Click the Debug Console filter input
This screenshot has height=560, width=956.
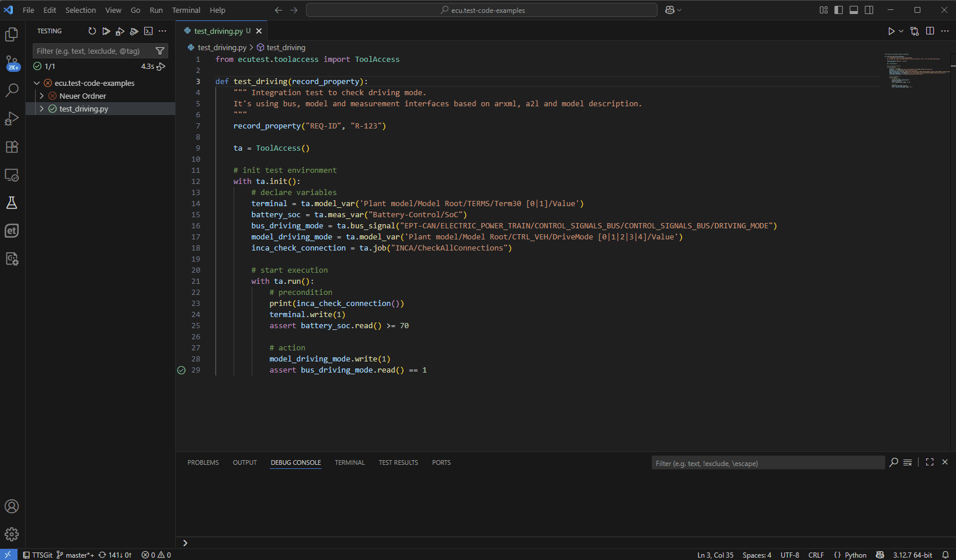pos(768,463)
